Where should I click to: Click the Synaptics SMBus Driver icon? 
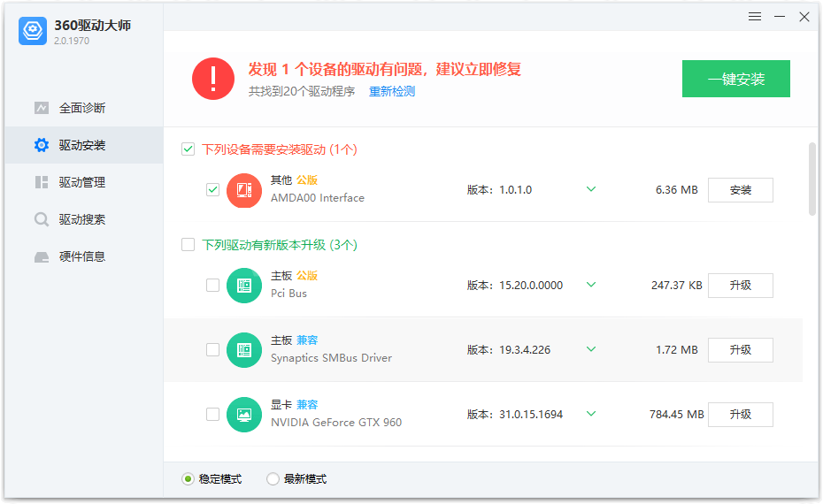click(x=244, y=350)
